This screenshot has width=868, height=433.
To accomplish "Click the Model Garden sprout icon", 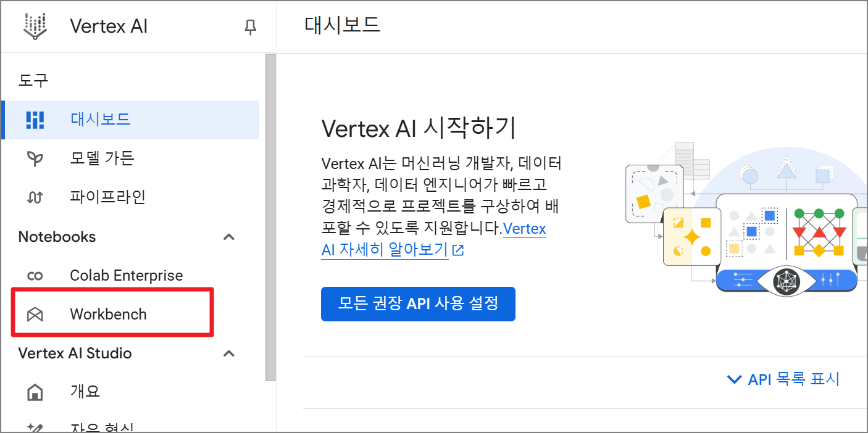I will click(x=35, y=159).
